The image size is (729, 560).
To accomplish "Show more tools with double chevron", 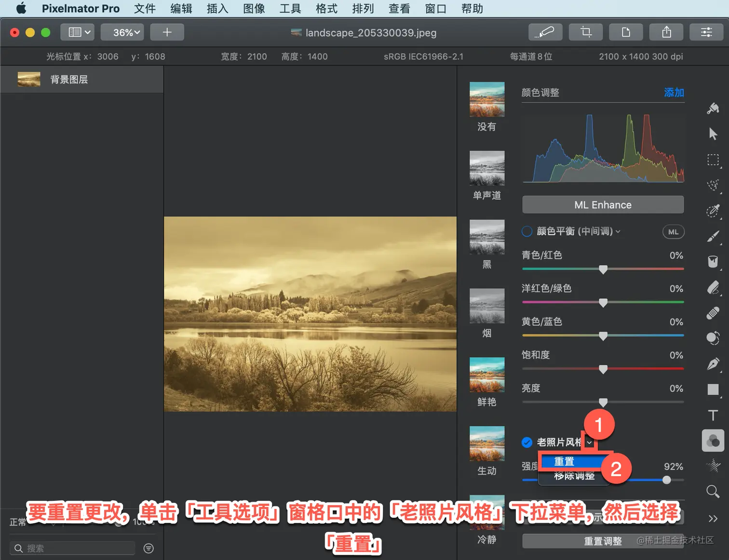I will [713, 519].
